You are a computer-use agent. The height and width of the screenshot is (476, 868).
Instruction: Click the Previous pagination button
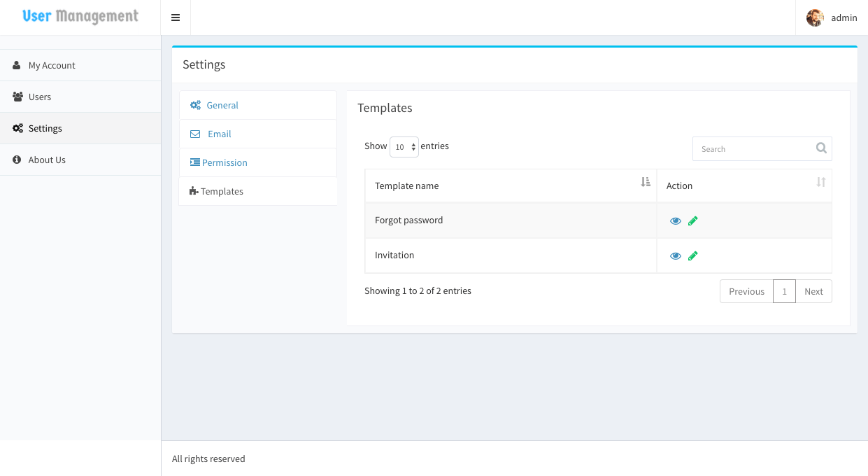pyautogui.click(x=746, y=291)
